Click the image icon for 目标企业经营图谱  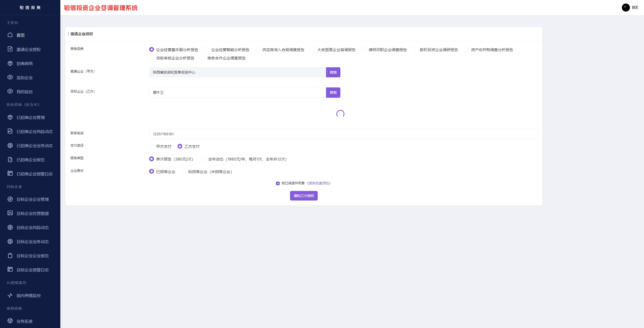[x=10, y=213]
